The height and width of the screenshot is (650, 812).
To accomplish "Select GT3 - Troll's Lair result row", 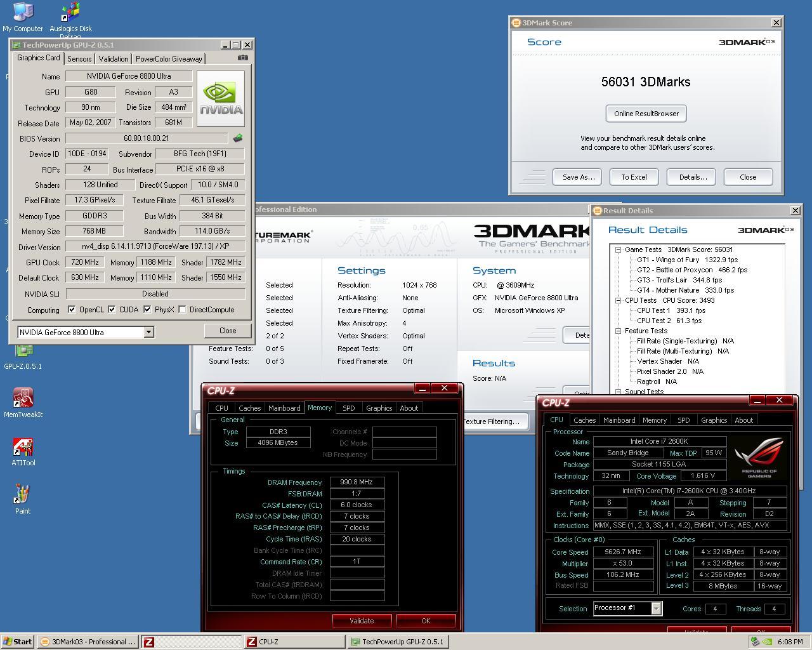I will (679, 280).
